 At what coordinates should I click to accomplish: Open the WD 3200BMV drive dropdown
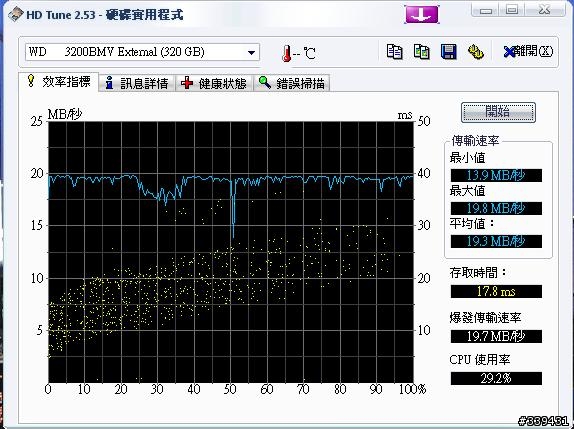click(x=142, y=52)
